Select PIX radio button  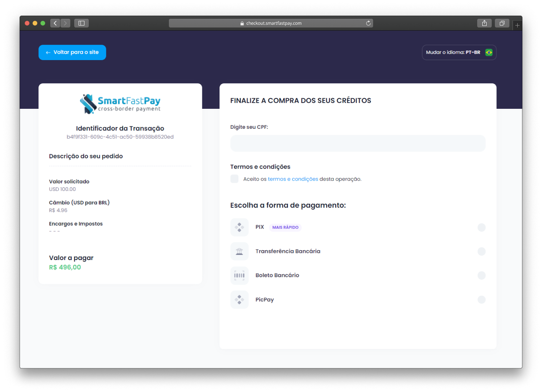click(x=482, y=227)
